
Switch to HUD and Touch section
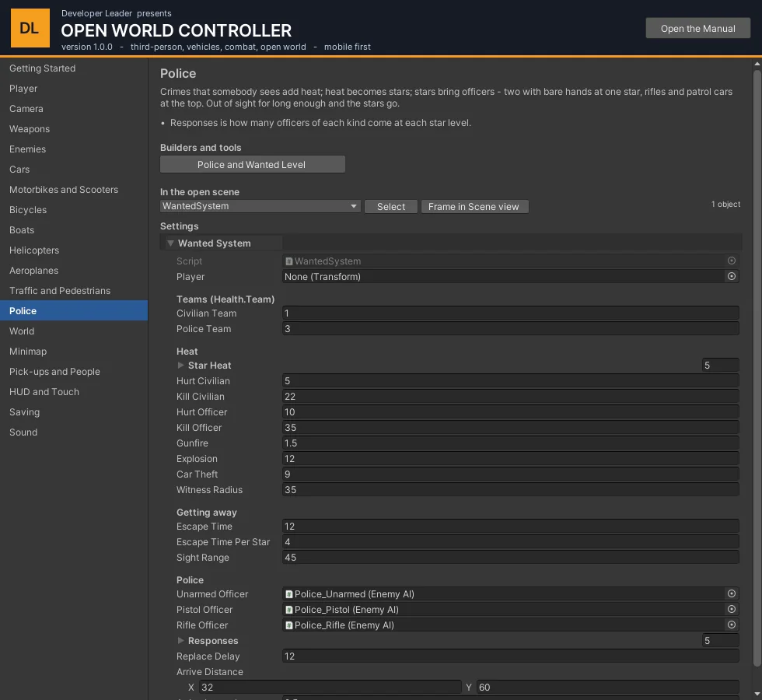(74, 392)
